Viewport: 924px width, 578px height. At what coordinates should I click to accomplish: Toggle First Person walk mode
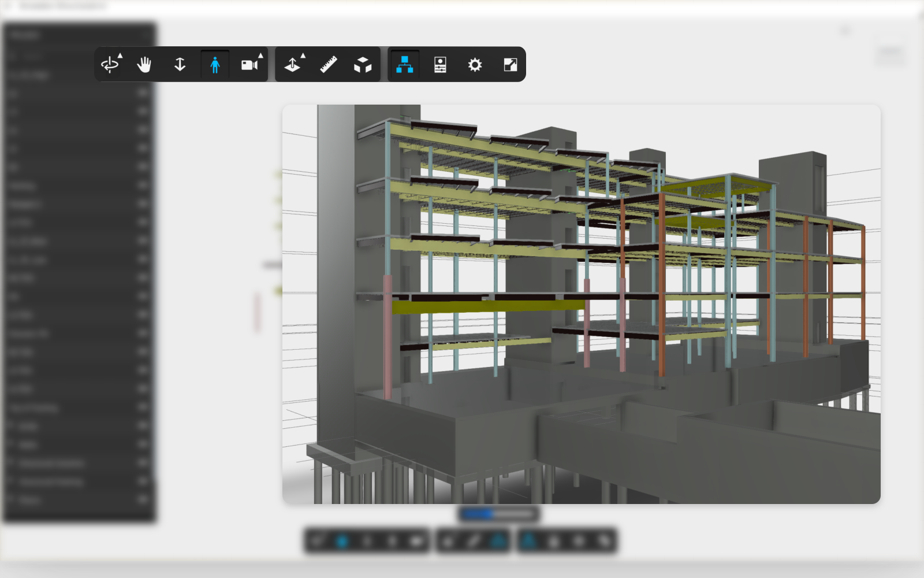tap(215, 64)
